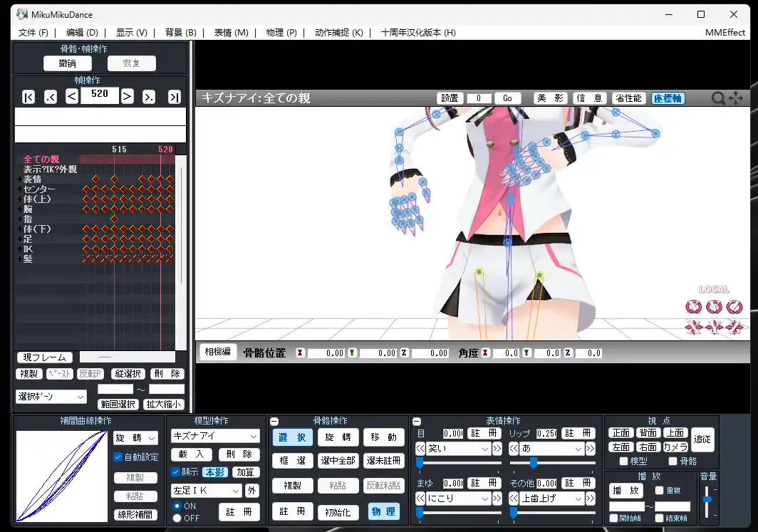This screenshot has height=532, width=758.
Task: Open the 左足ＩＫ dropdown
Action: click(x=206, y=491)
